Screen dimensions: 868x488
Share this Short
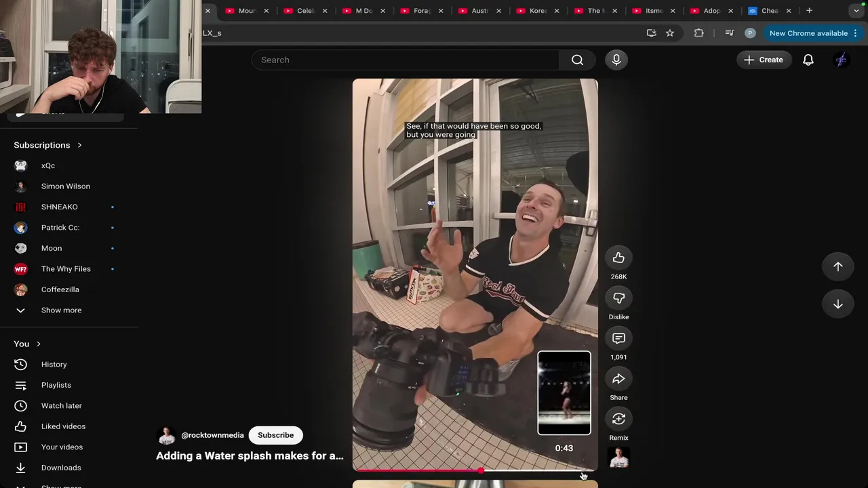pos(618,379)
